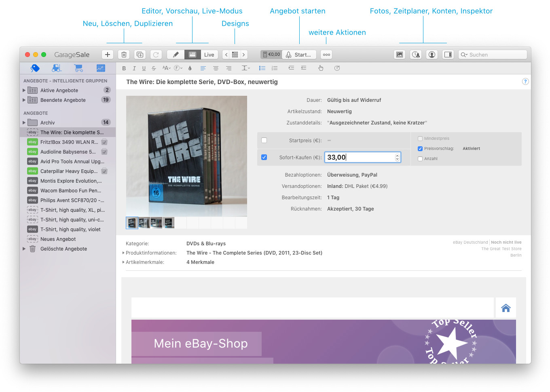Switch to Preview mode icon
Screen dimensions: 550x392
192,55
